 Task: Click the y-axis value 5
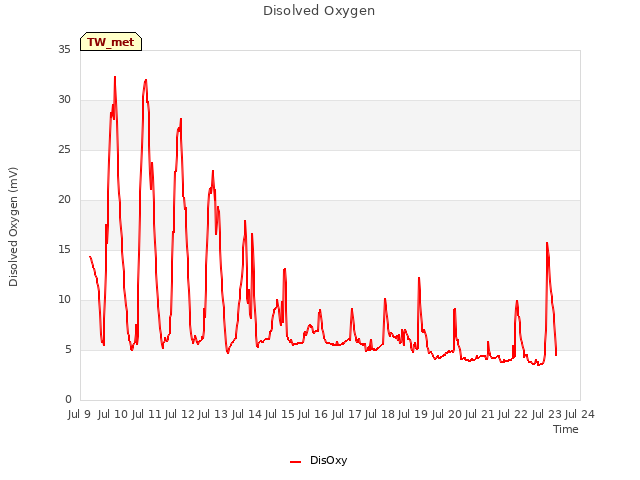pos(68,349)
